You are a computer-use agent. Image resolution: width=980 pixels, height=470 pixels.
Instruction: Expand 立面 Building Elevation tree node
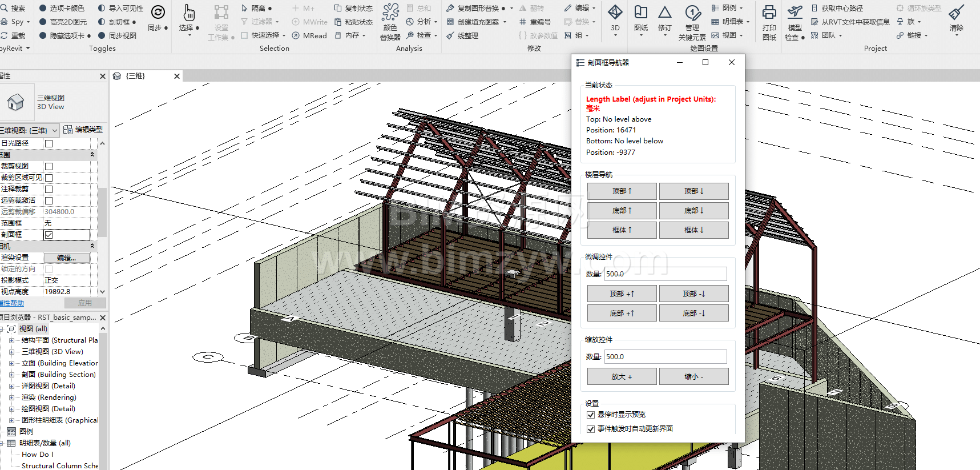(11, 363)
